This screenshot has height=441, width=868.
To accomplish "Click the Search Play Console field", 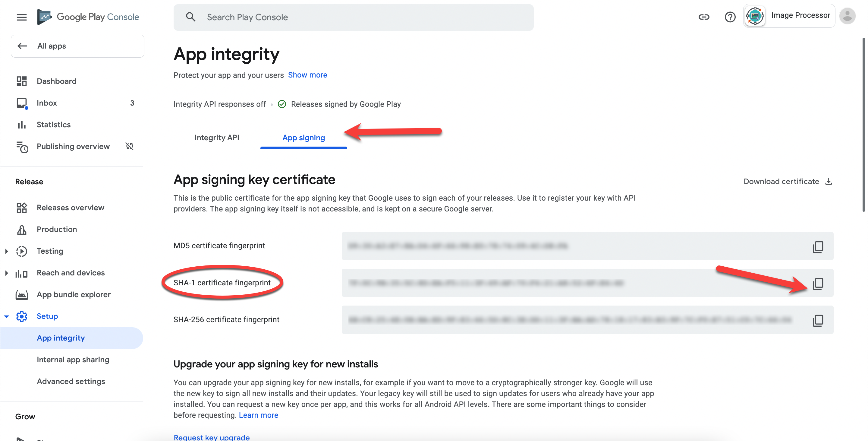I will coord(354,17).
